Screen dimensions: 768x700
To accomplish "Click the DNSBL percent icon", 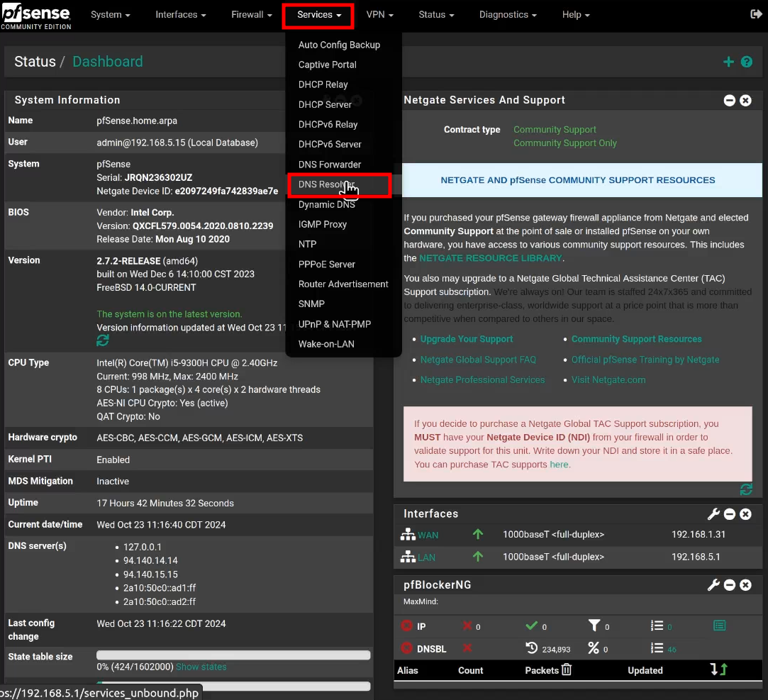I will [x=593, y=648].
